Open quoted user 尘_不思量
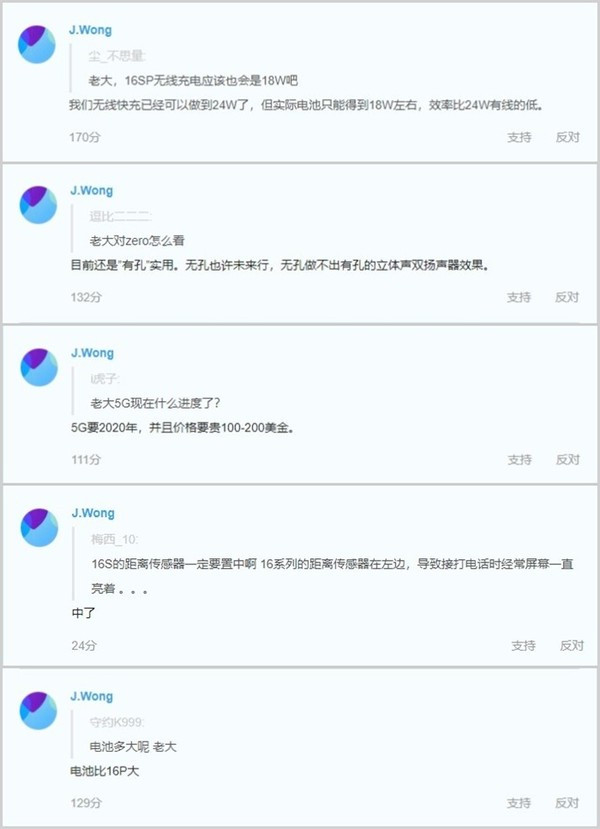Image resolution: width=600 pixels, height=829 pixels. tap(118, 57)
